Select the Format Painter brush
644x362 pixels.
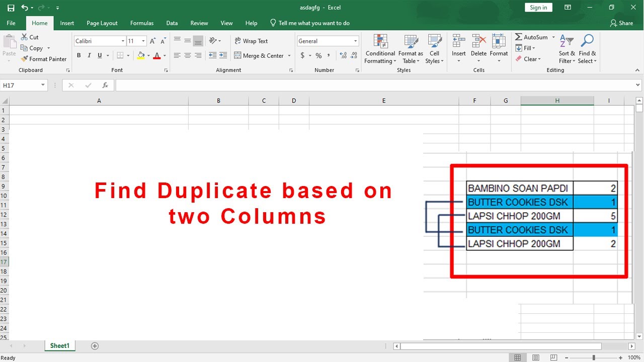click(24, 59)
